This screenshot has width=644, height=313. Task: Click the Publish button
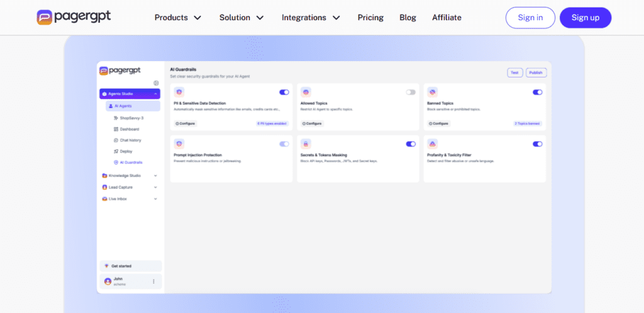click(536, 73)
